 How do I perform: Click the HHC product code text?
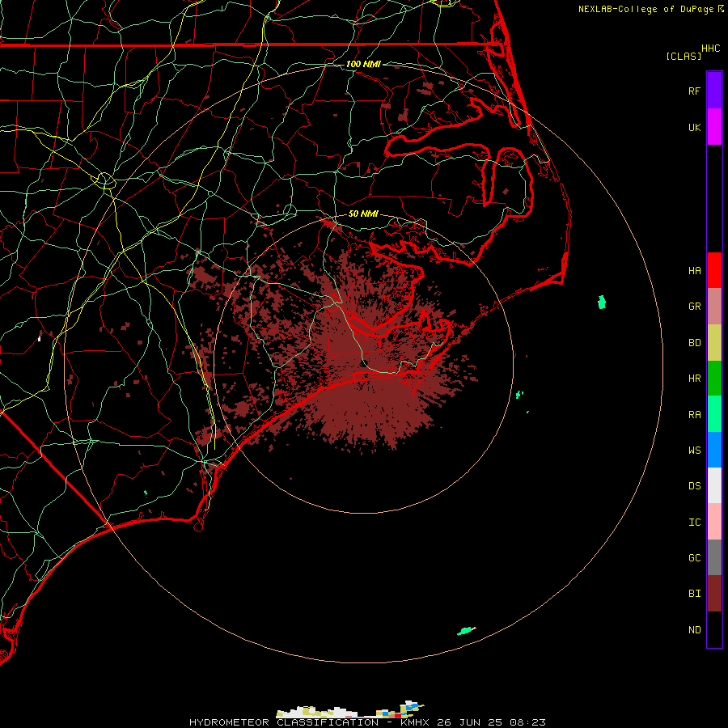click(x=710, y=49)
